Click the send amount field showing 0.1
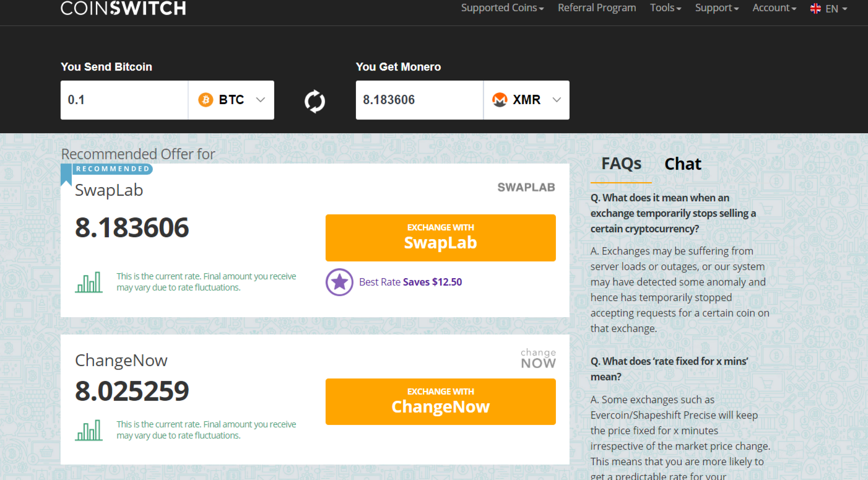Screen dimensions: 868x480 [x=124, y=100]
